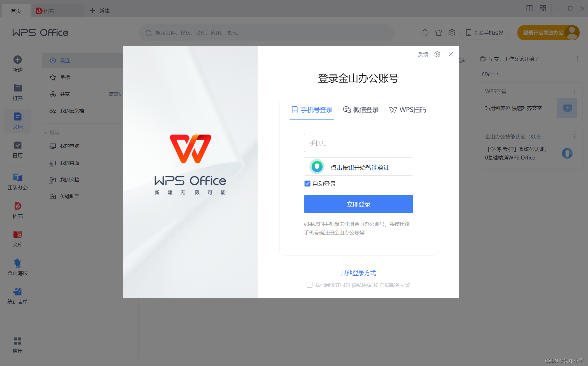
Task: Switch to 微信登录 tab
Action: coord(361,110)
